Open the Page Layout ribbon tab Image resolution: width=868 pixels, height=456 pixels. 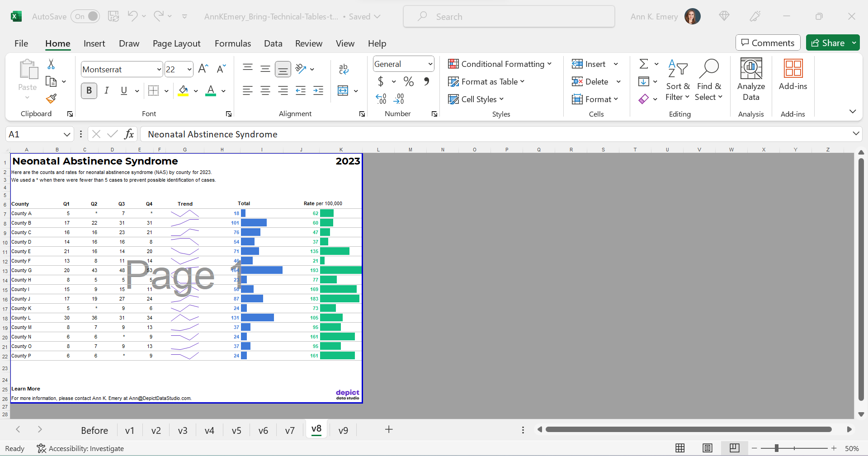(176, 43)
